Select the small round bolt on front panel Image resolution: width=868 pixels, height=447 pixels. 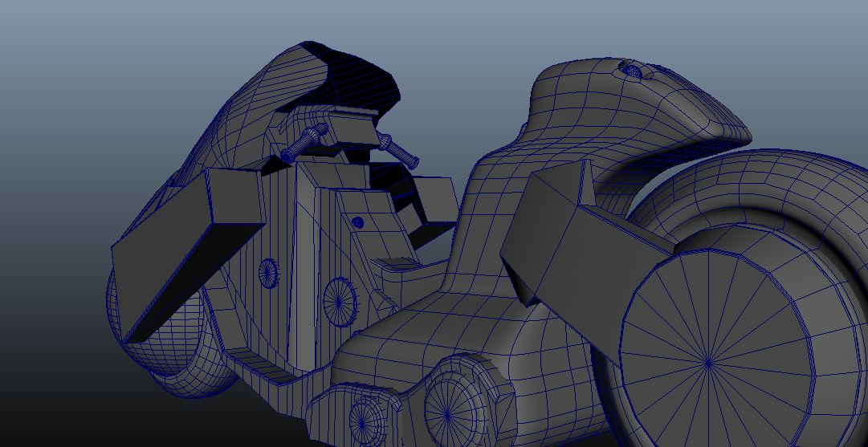pyautogui.click(x=357, y=222)
